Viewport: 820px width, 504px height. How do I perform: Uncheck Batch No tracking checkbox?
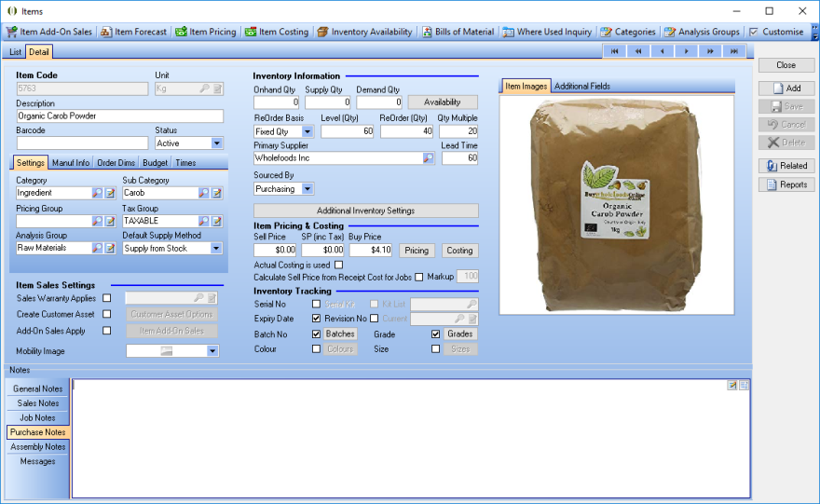(316, 334)
